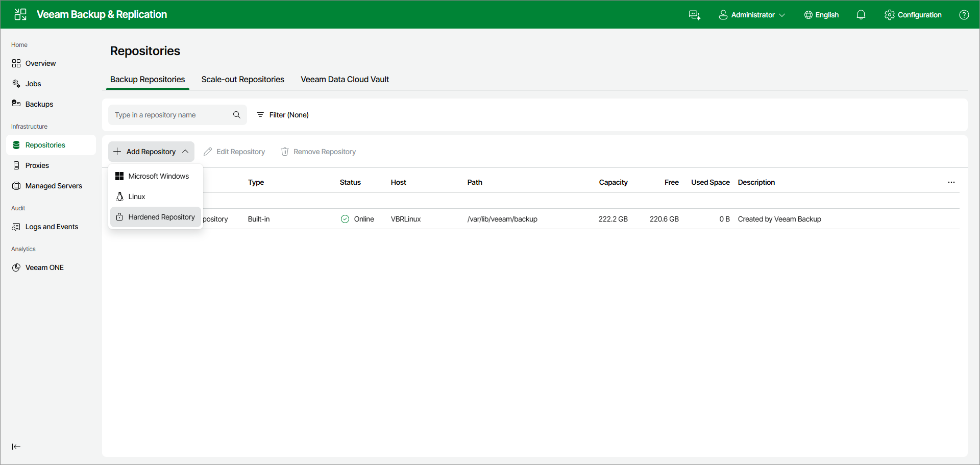Click the Remove Repository button

318,152
